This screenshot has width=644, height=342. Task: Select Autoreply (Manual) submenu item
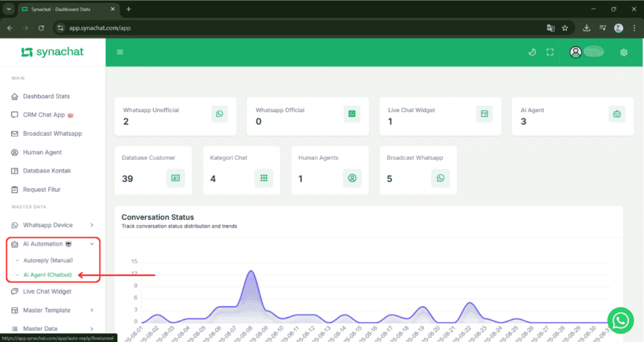pos(48,260)
